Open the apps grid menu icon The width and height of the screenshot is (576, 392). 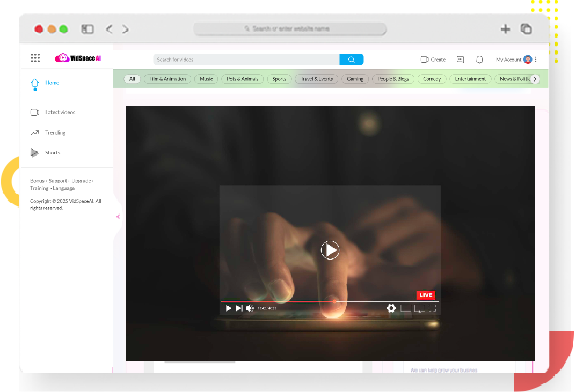(x=35, y=58)
